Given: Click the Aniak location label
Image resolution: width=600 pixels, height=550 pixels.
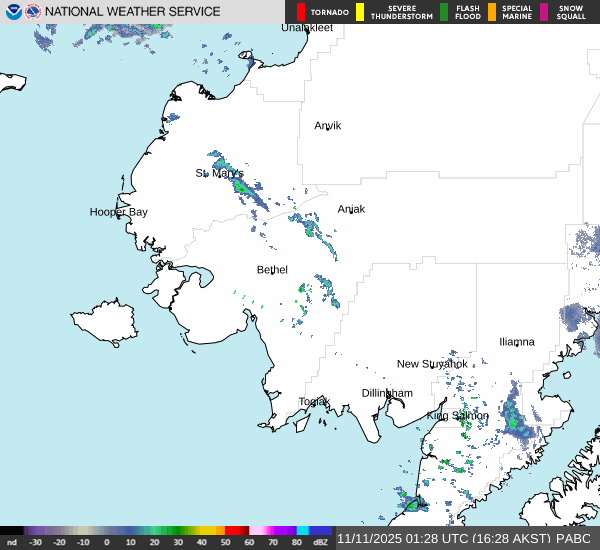Looking at the screenshot, I should pos(351,209).
